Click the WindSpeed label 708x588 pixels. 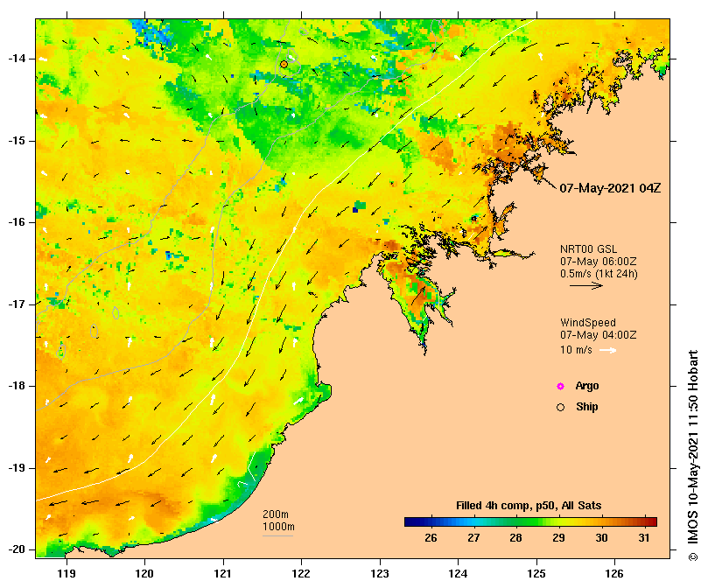(x=588, y=323)
